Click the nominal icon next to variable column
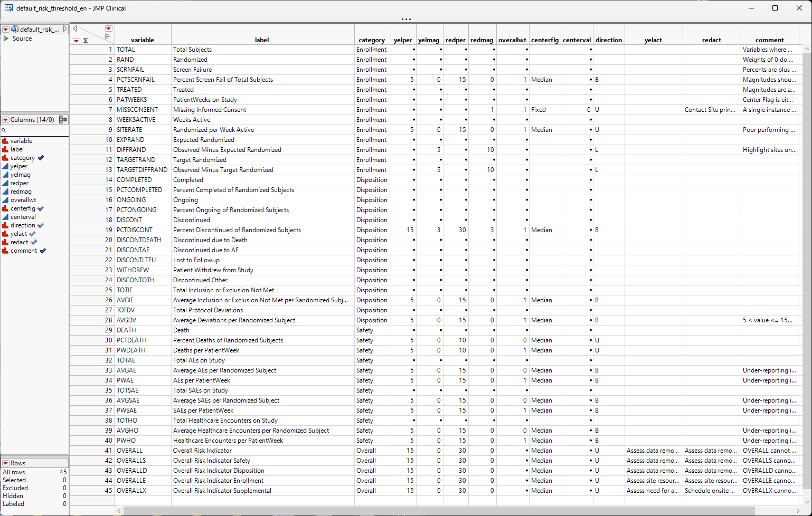The image size is (812, 516). pos(5,141)
